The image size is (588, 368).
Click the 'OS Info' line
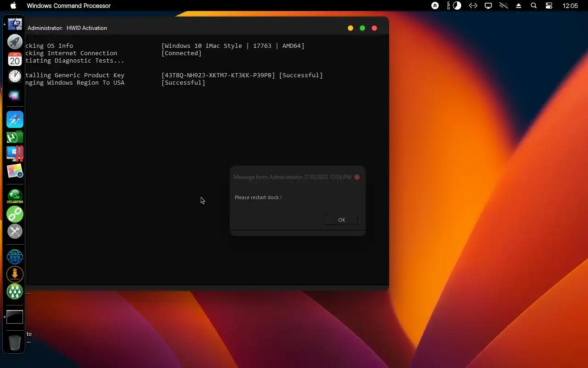[49, 46]
